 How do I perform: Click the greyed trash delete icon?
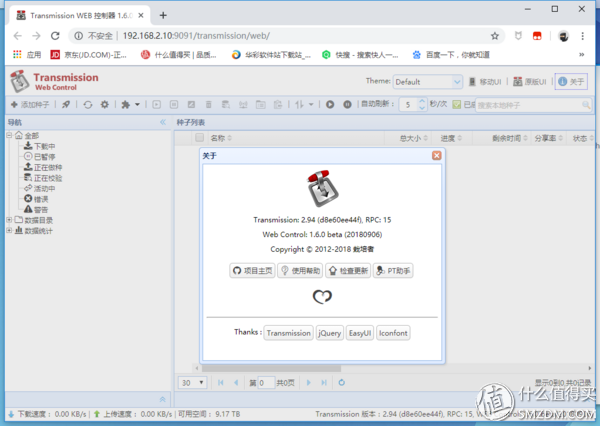click(x=209, y=104)
